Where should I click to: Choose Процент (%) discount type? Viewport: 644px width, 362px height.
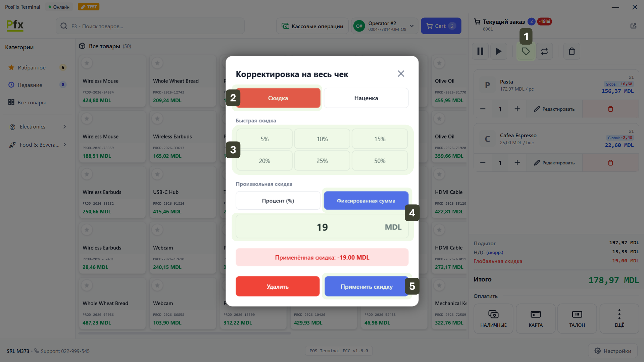click(278, 201)
